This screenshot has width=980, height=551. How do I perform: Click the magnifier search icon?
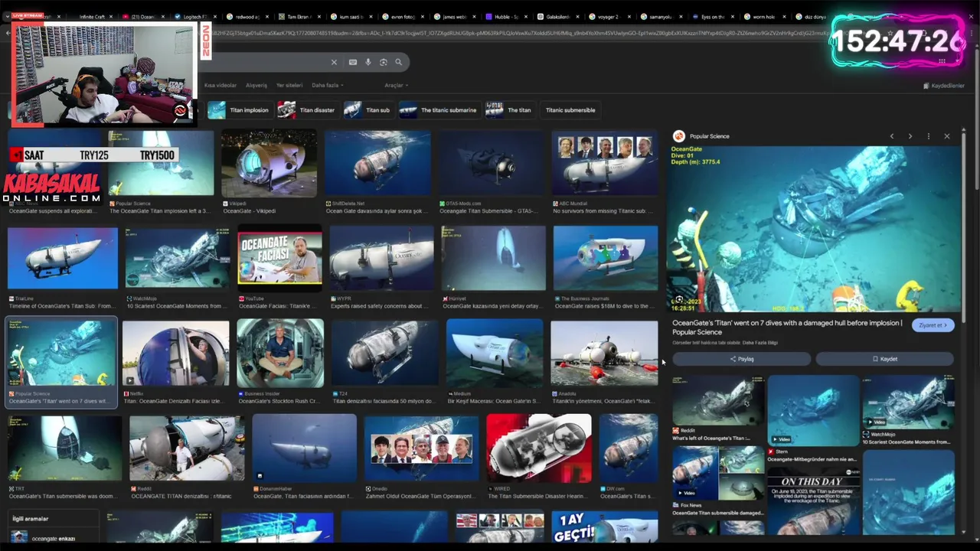pos(398,62)
